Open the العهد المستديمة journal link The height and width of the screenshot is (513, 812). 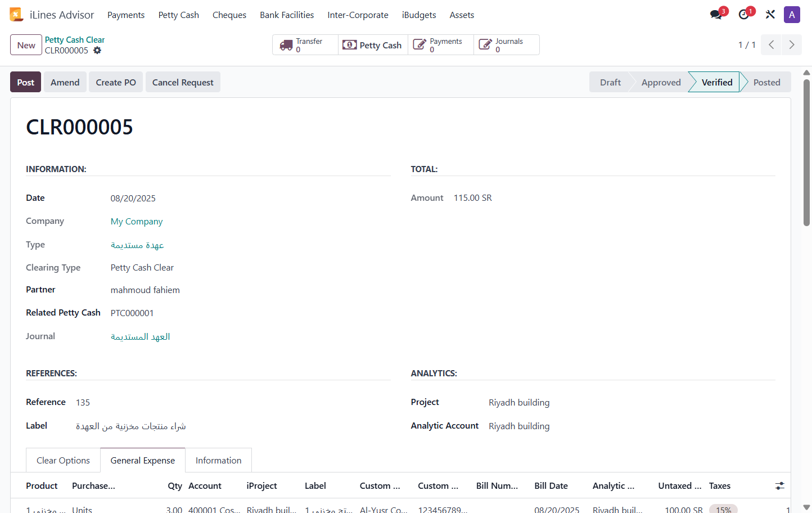[141, 337]
